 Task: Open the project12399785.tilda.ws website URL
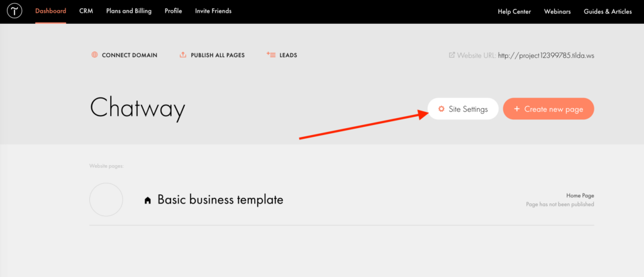546,55
